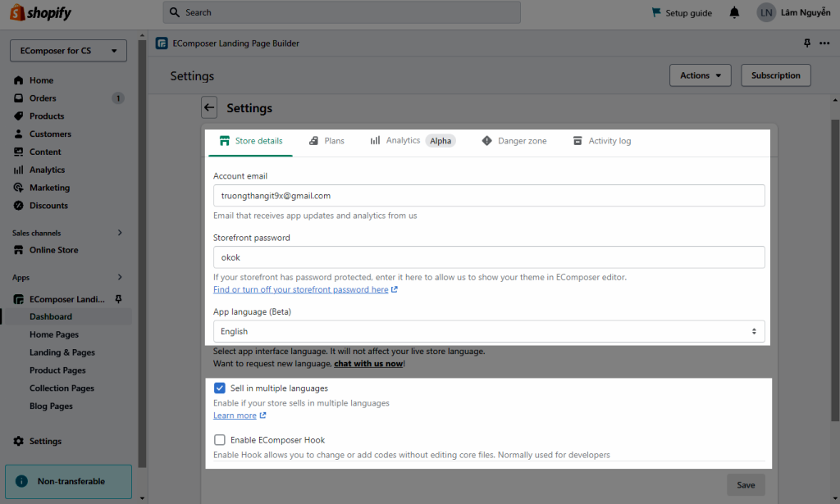Image resolution: width=840 pixels, height=504 pixels.
Task: Click the Account email input field
Action: click(489, 196)
